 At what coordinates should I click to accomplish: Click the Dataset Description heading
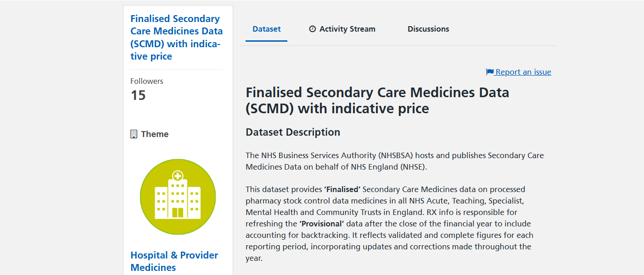coord(293,132)
